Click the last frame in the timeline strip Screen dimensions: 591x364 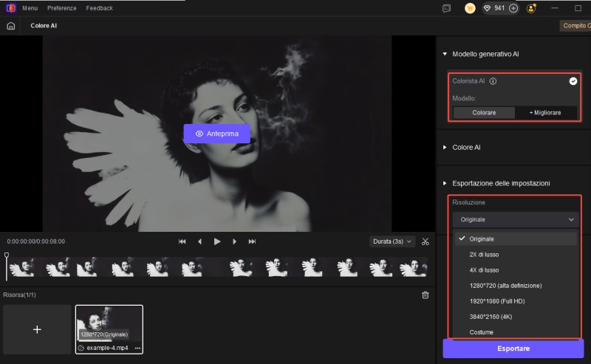[413, 268]
